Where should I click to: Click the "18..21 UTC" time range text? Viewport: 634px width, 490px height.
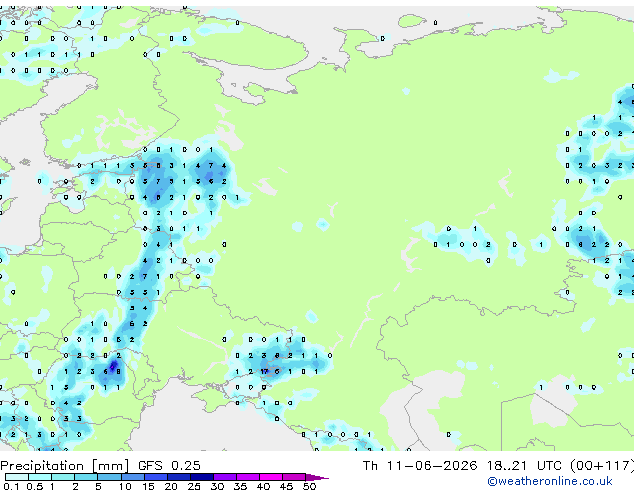pos(524,466)
